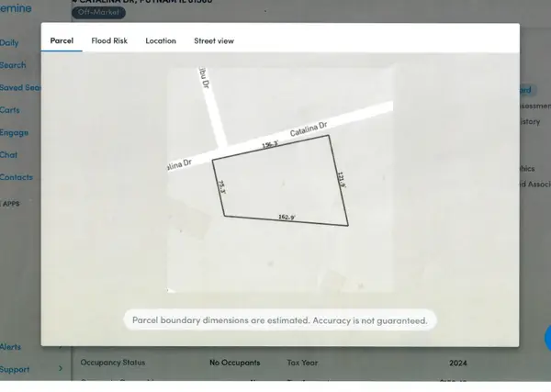The height and width of the screenshot is (392, 551).
Task: Click the Occupancy Status label
Action: point(113,363)
